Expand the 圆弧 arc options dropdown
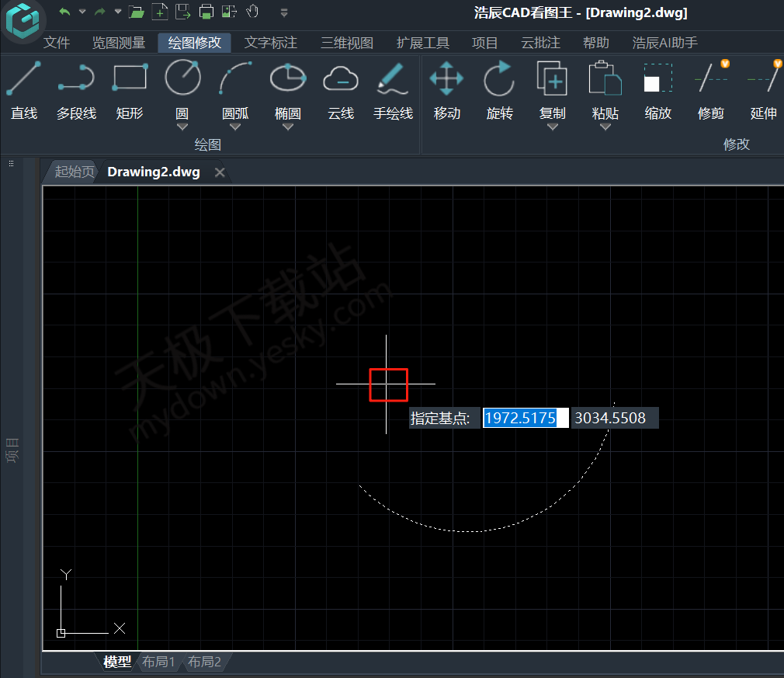Image resolution: width=784 pixels, height=678 pixels. coord(235,127)
